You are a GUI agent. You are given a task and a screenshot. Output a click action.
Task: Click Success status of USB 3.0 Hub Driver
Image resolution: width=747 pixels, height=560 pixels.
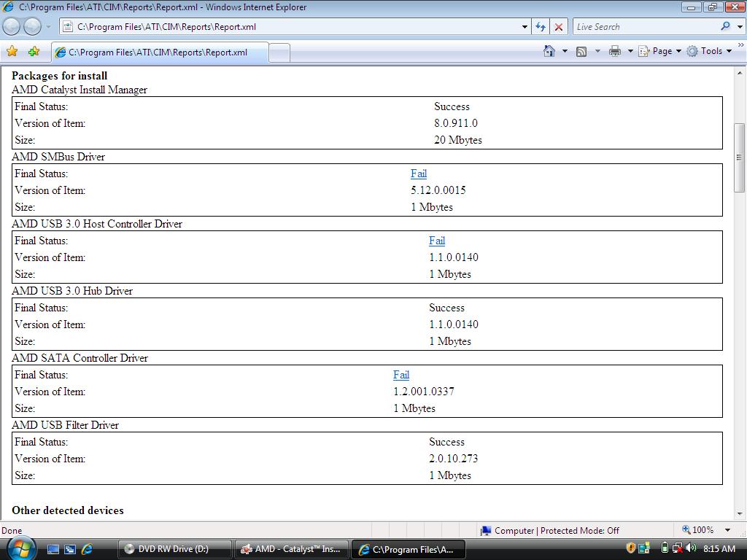[446, 308]
